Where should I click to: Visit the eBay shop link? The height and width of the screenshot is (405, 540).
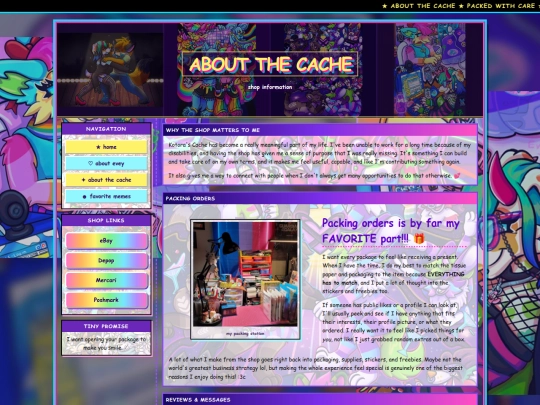tap(106, 241)
